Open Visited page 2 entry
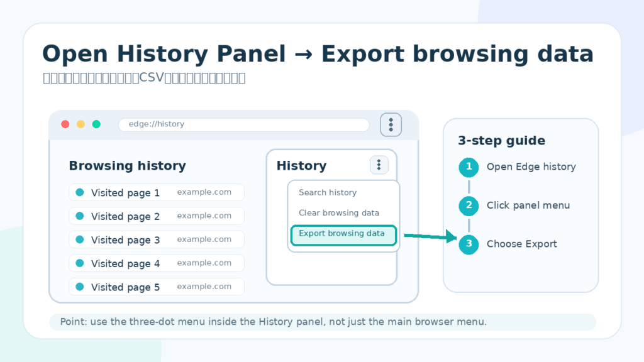 click(x=157, y=216)
